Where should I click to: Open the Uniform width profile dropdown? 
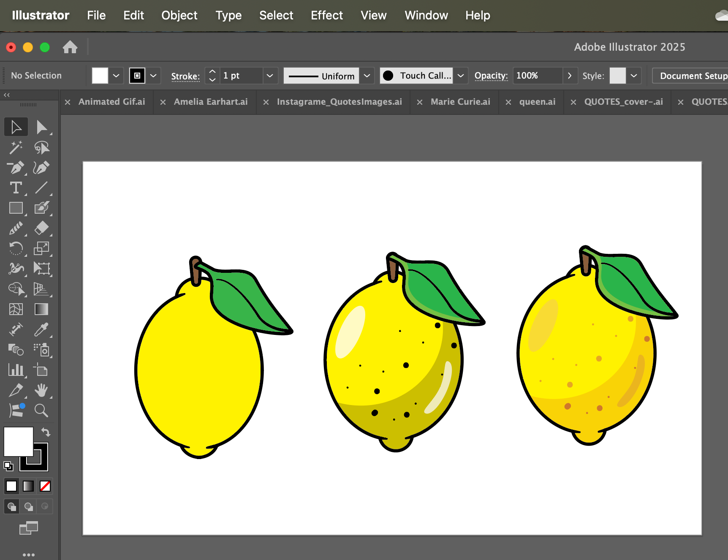[x=367, y=76]
